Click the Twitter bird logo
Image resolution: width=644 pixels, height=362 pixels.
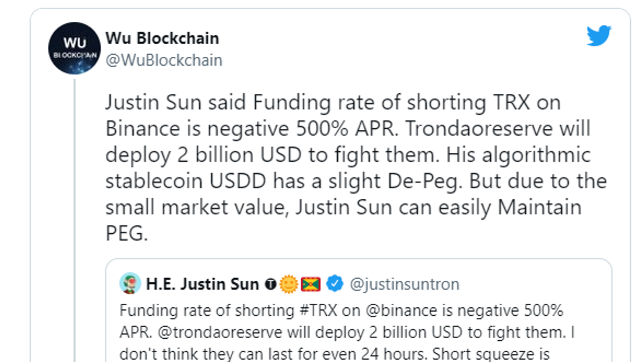click(x=599, y=35)
